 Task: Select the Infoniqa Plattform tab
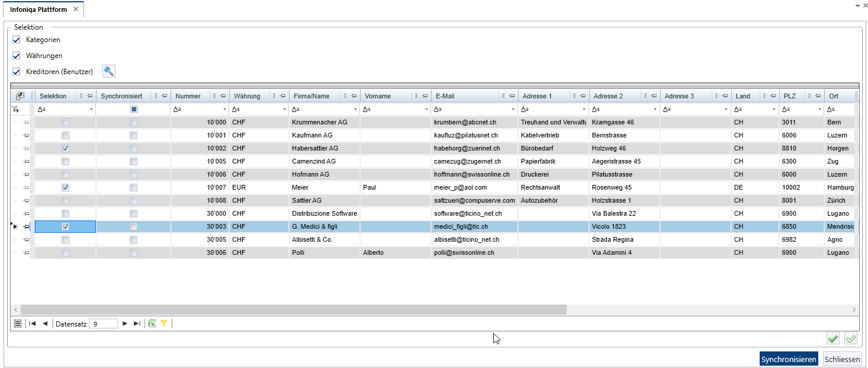pos(38,9)
